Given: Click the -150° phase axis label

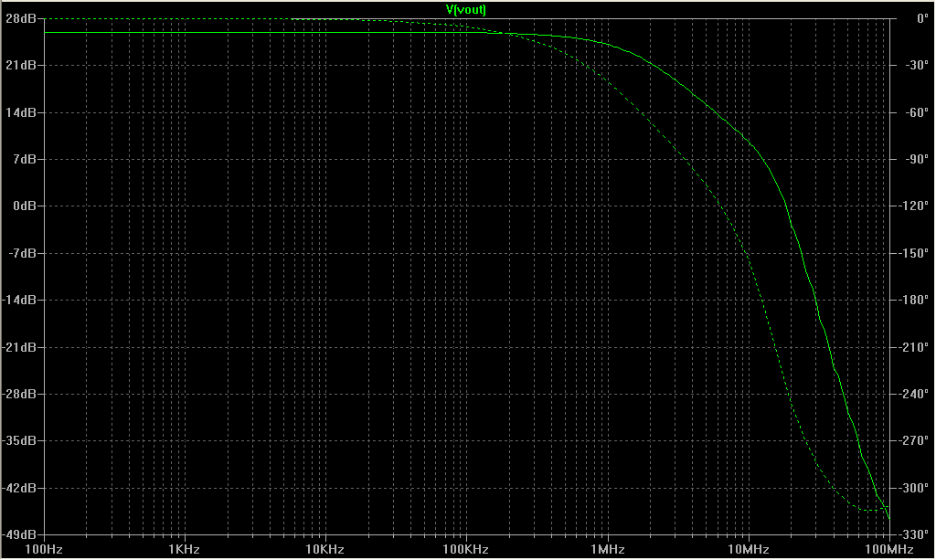Looking at the screenshot, I should 914,253.
